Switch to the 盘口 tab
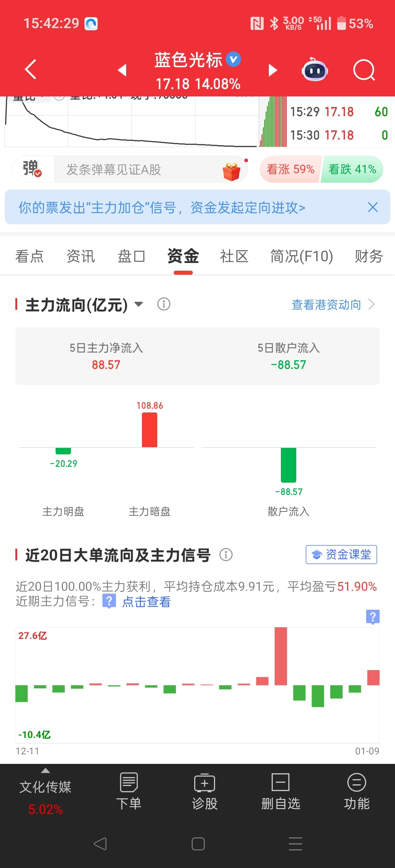Image resolution: width=395 pixels, height=868 pixels. pyautogui.click(x=131, y=256)
